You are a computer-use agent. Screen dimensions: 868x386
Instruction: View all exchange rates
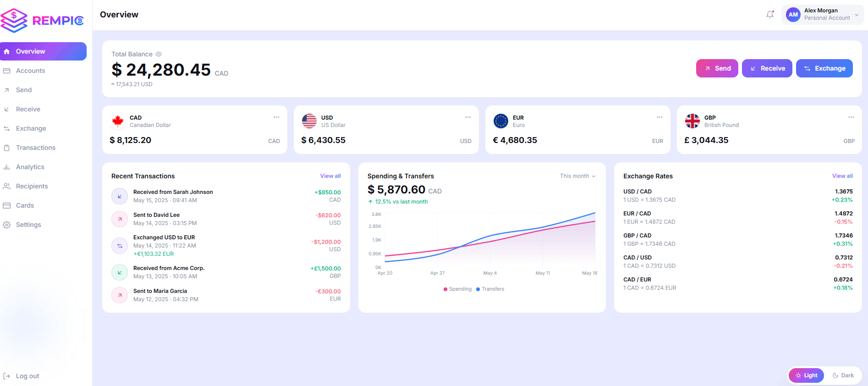click(x=842, y=176)
